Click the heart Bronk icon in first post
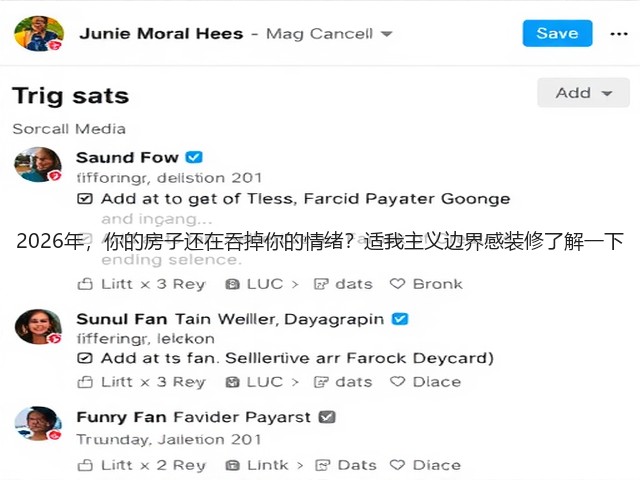The image size is (640, 480). (397, 283)
